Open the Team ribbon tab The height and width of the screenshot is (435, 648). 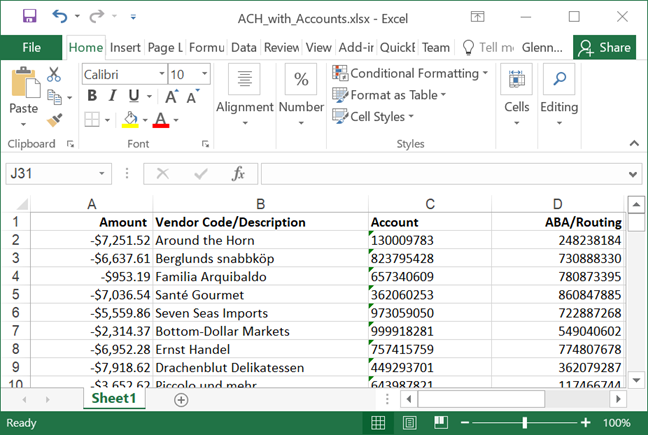(x=436, y=48)
